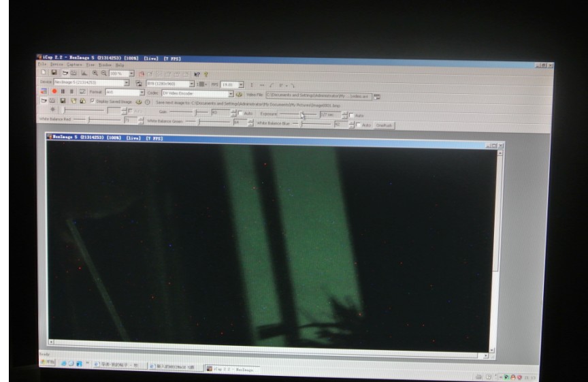Click the Save icon in top toolbar
Image resolution: width=588 pixels, height=382 pixels.
click(x=53, y=73)
